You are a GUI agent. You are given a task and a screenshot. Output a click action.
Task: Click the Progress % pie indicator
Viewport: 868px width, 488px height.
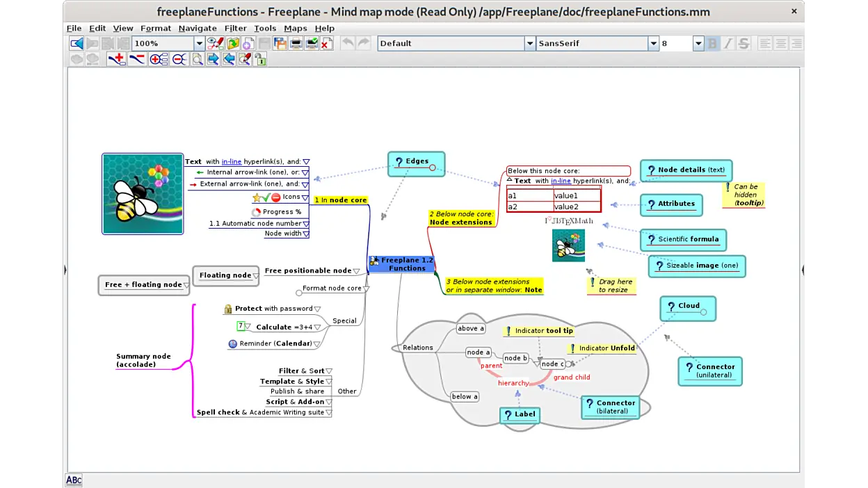(x=256, y=212)
